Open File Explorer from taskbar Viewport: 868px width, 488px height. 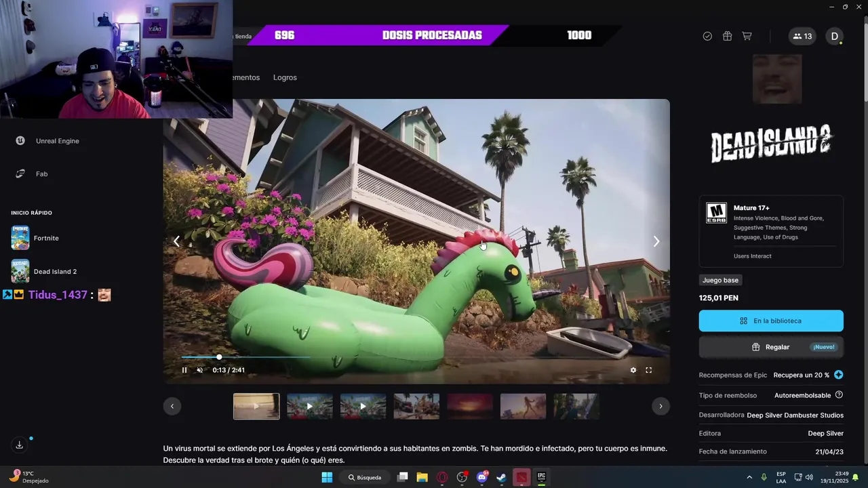(x=422, y=477)
